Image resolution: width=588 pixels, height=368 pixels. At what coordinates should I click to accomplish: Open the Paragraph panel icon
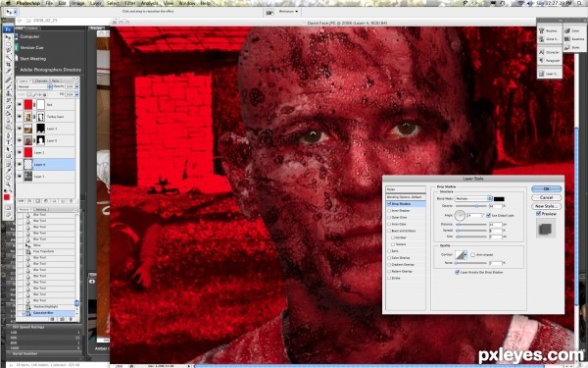click(550, 61)
